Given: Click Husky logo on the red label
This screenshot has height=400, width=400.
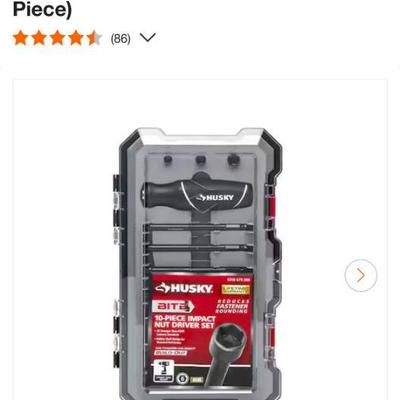Looking at the screenshot, I should 184,288.
